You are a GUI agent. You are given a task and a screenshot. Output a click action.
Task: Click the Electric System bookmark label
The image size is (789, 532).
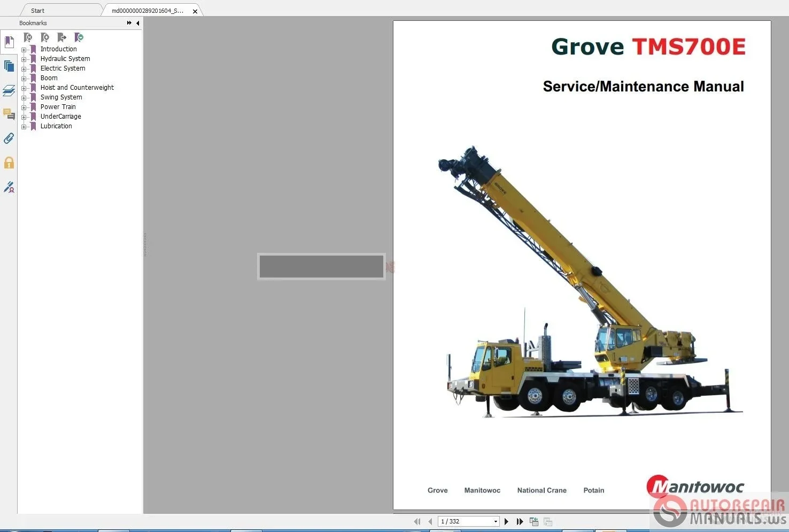coord(63,68)
